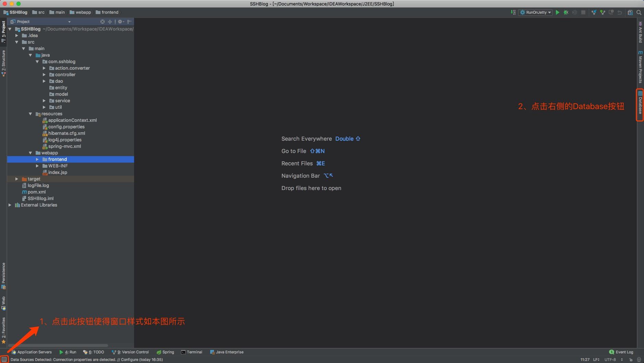This screenshot has width=644, height=363.
Task: Click the Make Project build icon
Action: (x=513, y=12)
